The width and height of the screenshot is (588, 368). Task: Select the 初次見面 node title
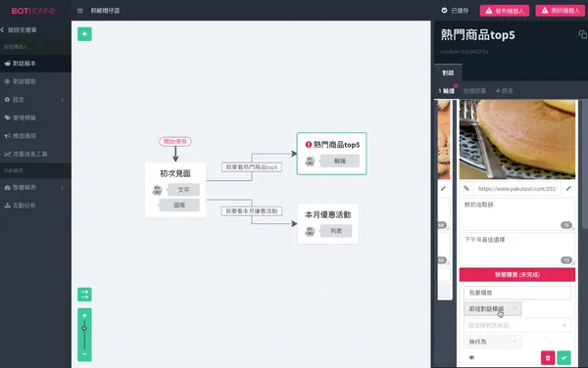coord(175,173)
